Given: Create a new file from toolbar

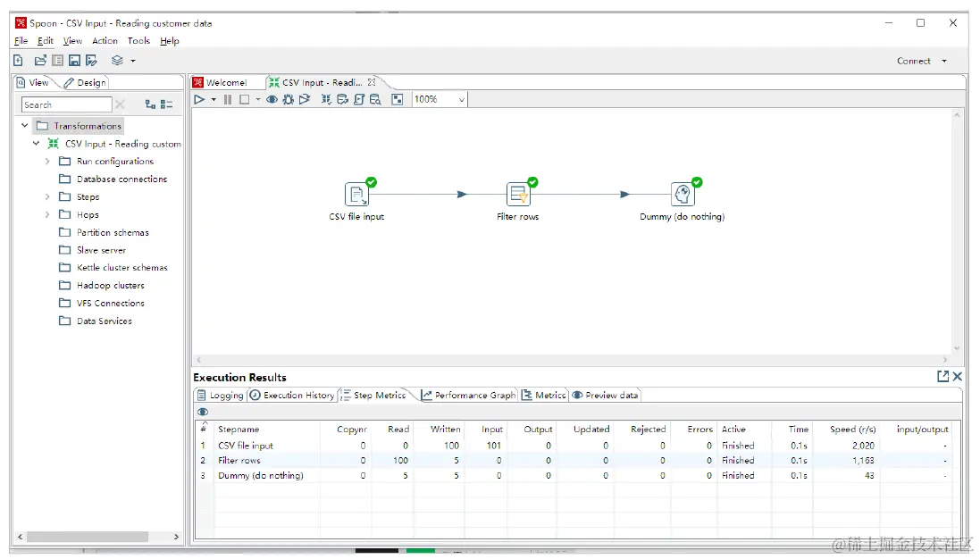Looking at the screenshot, I should 18,61.
